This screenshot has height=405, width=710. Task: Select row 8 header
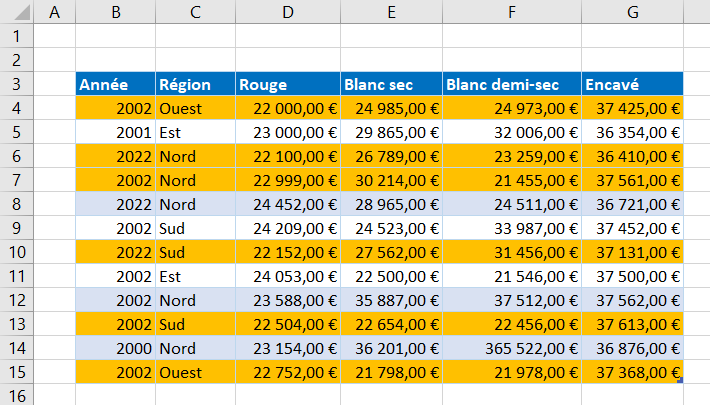17,204
